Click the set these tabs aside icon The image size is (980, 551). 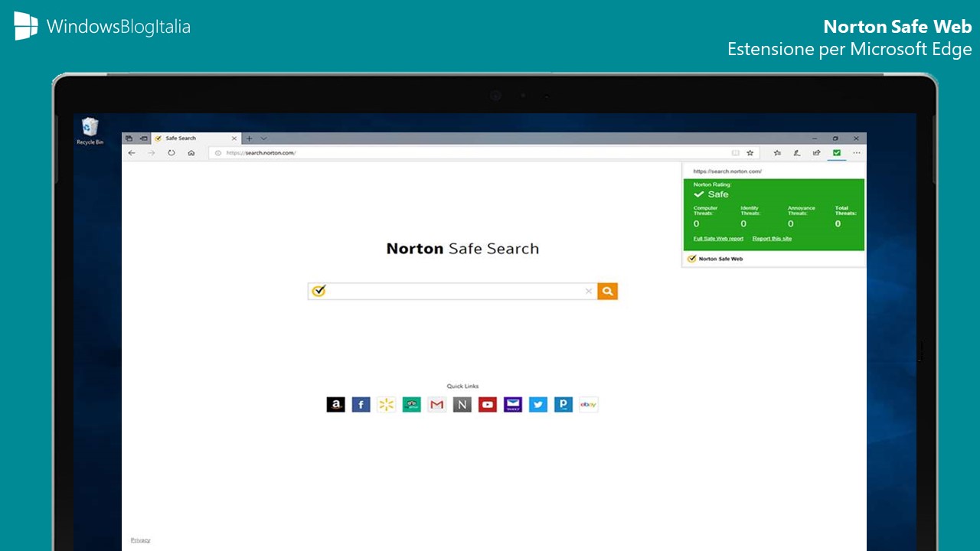click(x=143, y=139)
